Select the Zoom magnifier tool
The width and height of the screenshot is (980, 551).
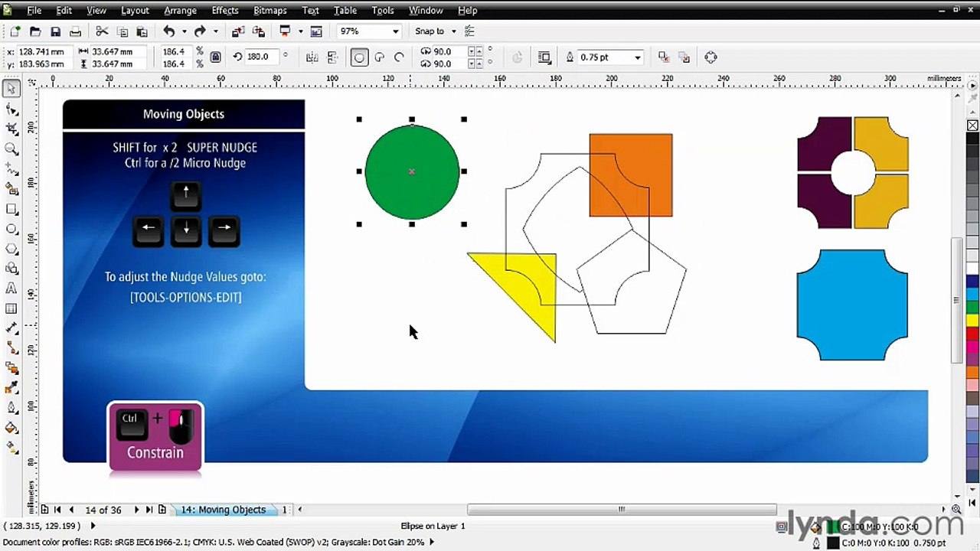pos(11,149)
